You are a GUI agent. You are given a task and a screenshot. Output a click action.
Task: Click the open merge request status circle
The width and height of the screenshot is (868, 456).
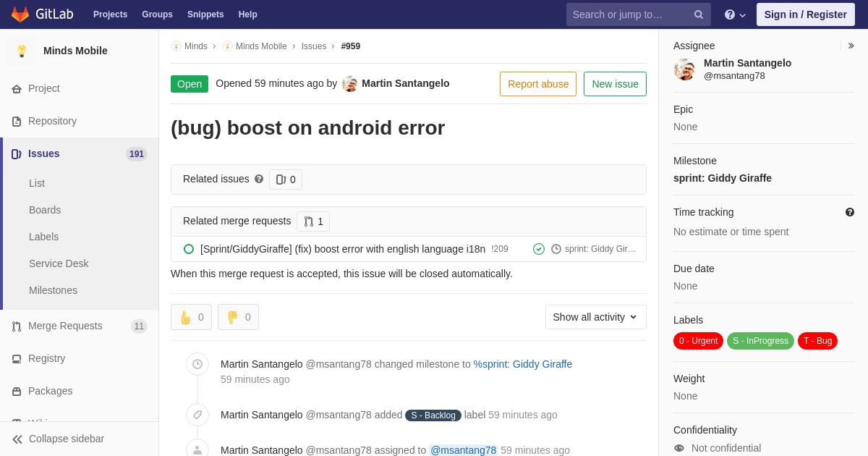pos(189,249)
